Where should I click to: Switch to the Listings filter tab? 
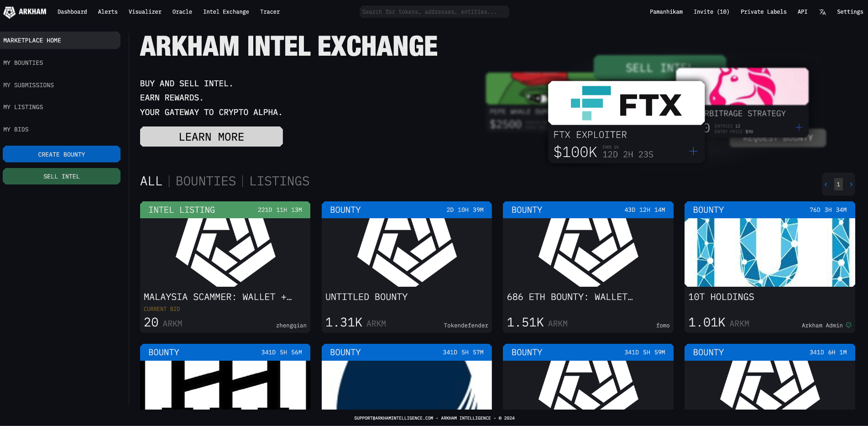click(x=279, y=181)
